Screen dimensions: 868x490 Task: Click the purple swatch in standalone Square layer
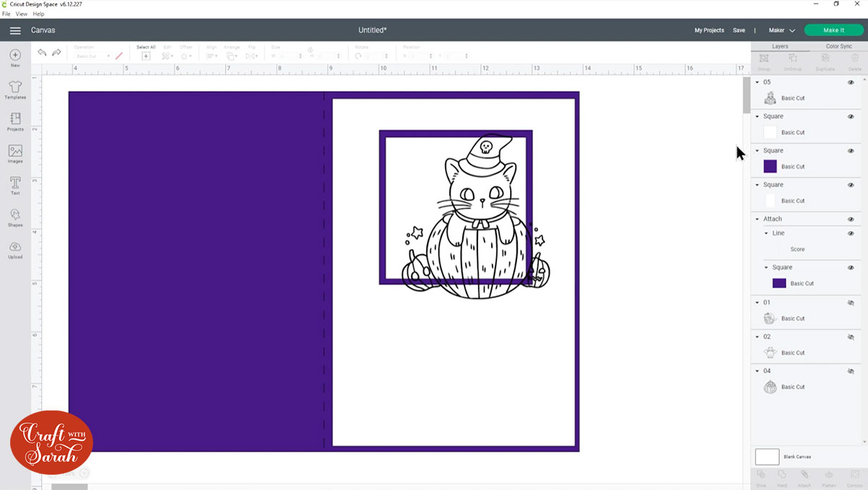(770, 166)
